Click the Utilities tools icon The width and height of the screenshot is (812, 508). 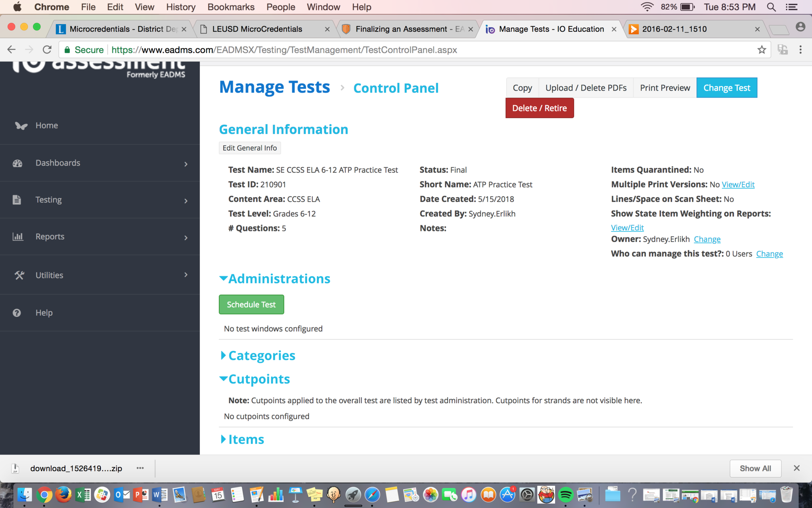pos(19,275)
